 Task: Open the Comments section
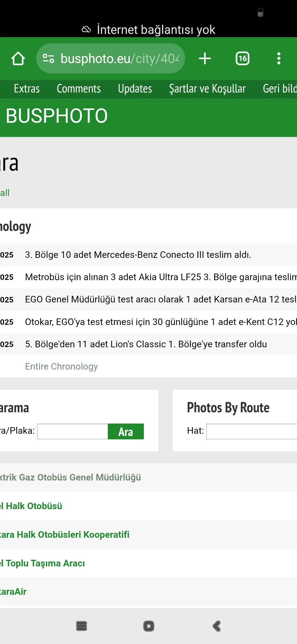pos(79,89)
